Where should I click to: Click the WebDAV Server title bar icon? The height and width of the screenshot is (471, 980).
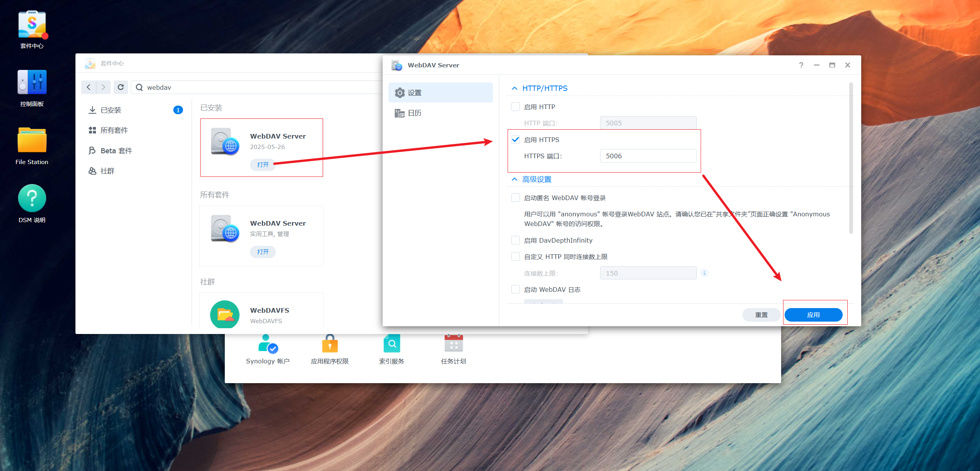click(397, 65)
